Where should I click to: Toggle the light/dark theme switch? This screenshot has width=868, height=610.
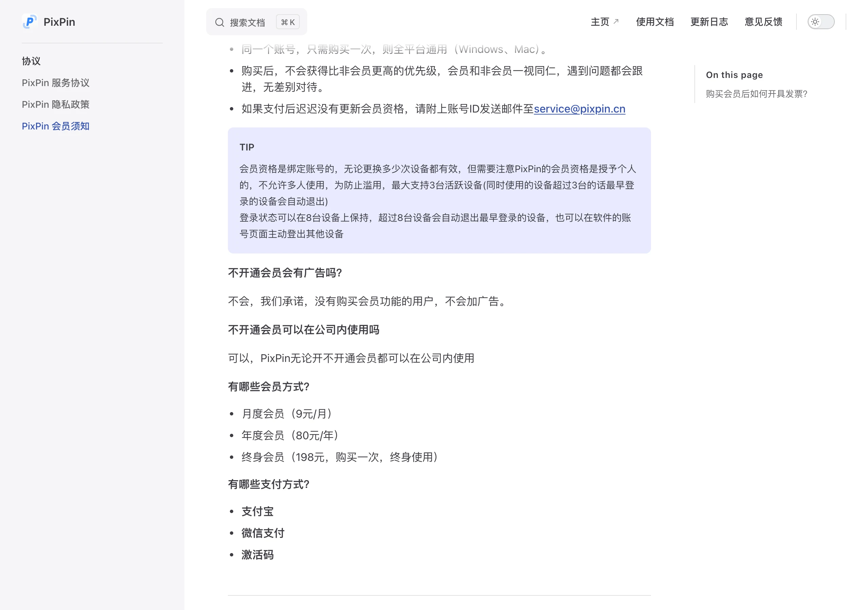pyautogui.click(x=821, y=22)
